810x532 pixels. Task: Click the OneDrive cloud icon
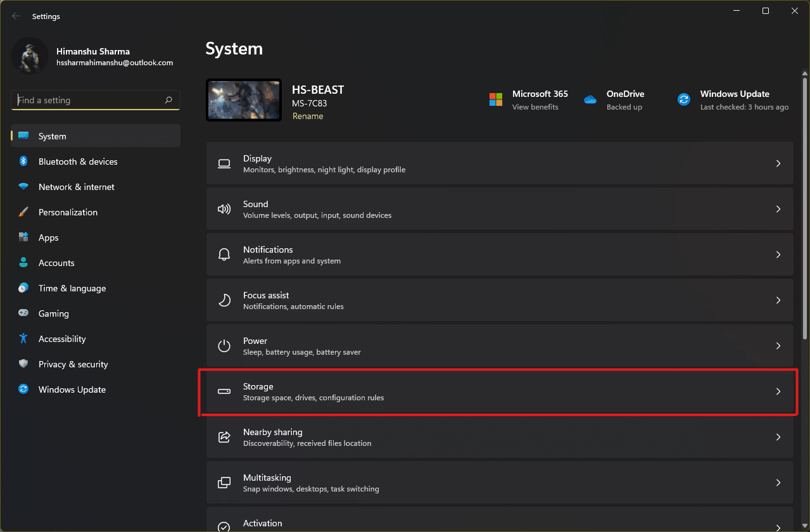tap(590, 99)
